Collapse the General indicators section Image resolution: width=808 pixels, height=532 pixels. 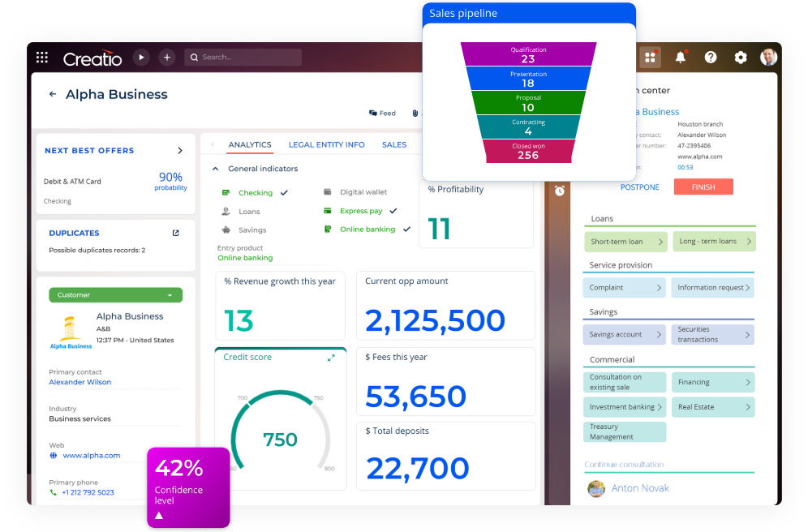tap(215, 168)
